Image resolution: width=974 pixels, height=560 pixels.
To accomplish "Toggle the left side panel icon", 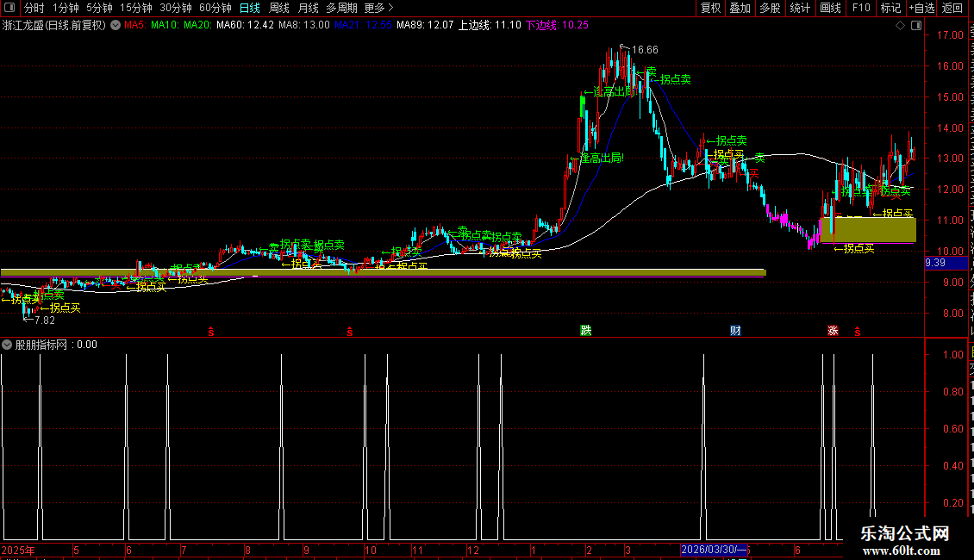I will tap(9, 8).
